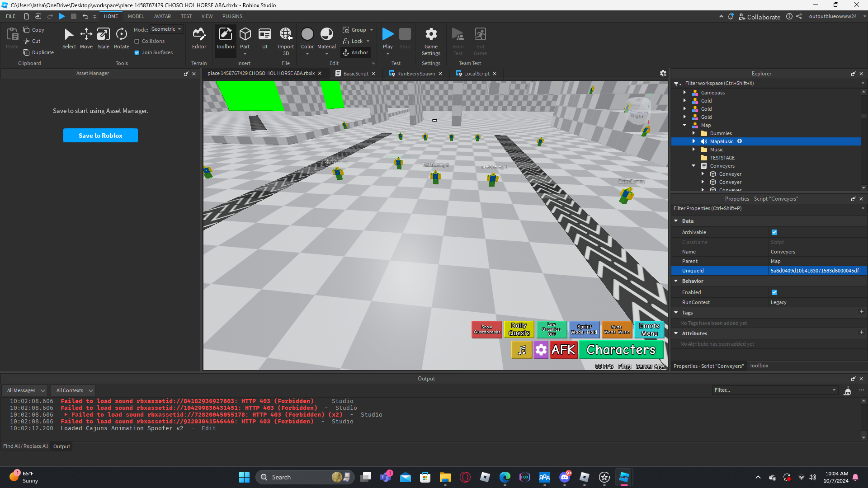Open the All Messages filter dropdown
868x488 pixels.
[26, 390]
